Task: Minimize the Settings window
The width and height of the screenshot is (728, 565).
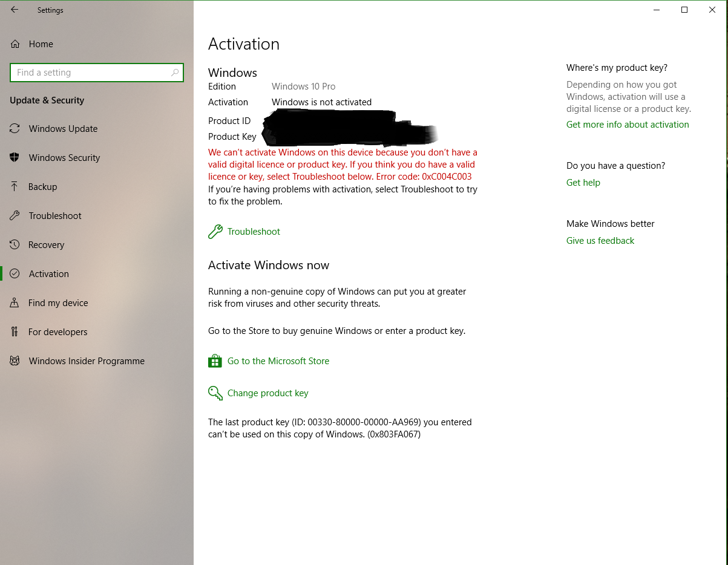Action: coord(657,10)
